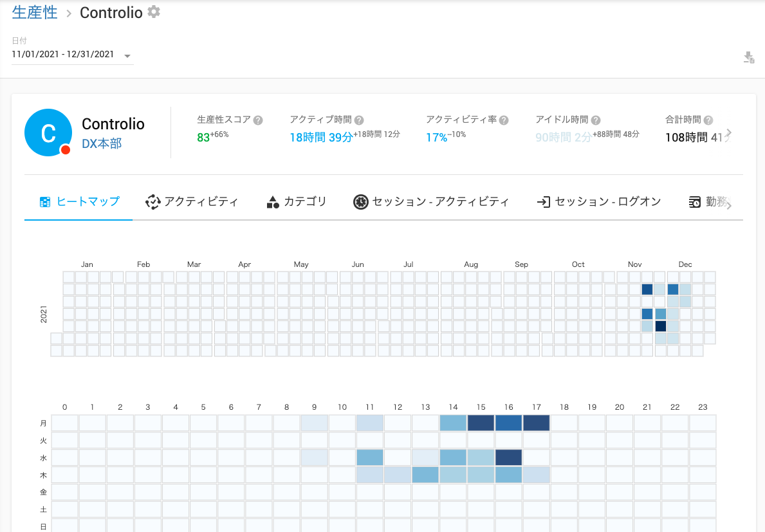This screenshot has height=532, width=765.
Task: Click the total time value 108時間
Action: (x=687, y=138)
